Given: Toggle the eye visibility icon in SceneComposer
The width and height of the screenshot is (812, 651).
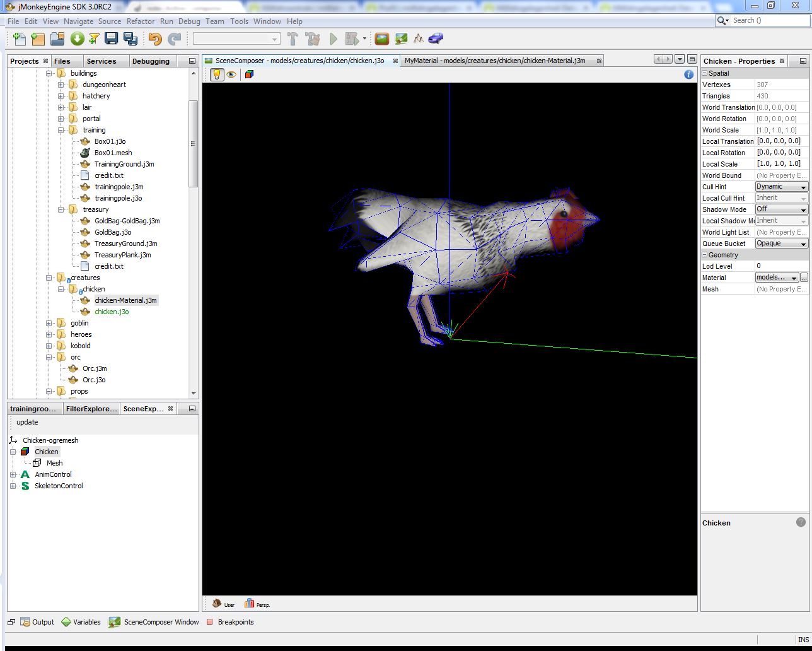Looking at the screenshot, I should 231,74.
